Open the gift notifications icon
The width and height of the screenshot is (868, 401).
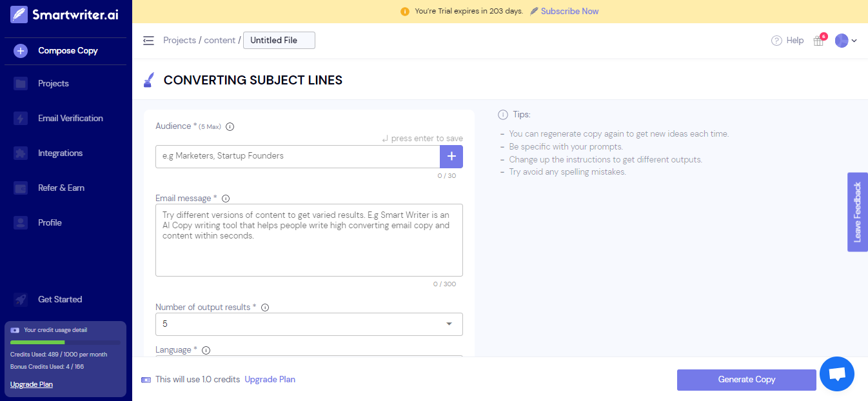coord(818,41)
